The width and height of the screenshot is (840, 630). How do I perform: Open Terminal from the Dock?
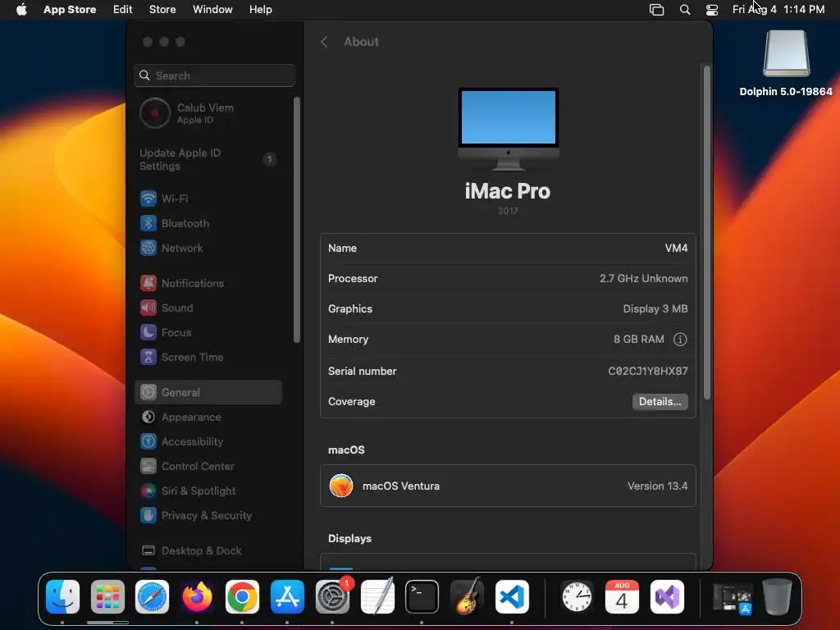[422, 597]
